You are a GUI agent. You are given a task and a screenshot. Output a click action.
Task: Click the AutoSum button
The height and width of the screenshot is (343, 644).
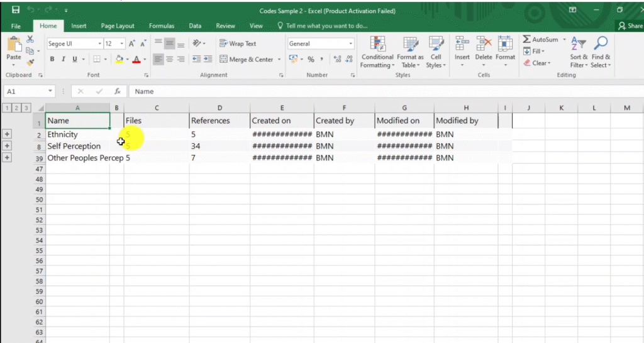[x=541, y=40]
